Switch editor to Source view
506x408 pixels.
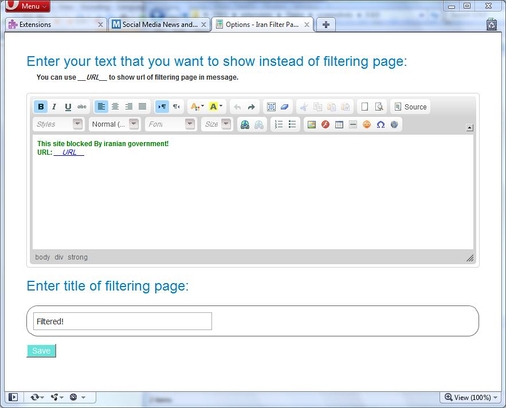[410, 107]
